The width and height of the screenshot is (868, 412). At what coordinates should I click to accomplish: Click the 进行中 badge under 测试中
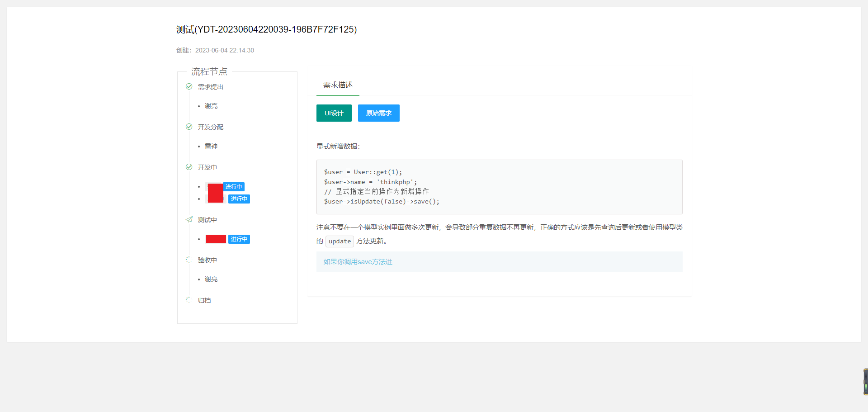click(x=239, y=239)
